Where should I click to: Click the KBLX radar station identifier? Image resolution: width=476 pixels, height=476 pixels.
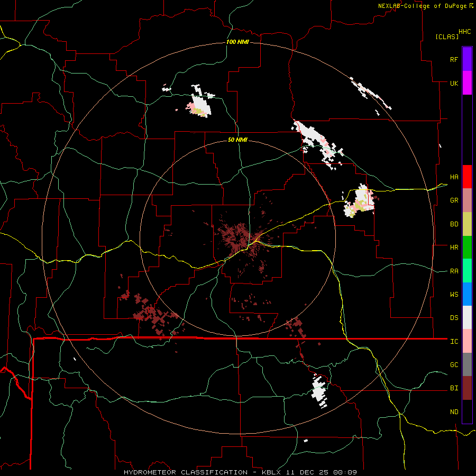[x=272, y=472]
